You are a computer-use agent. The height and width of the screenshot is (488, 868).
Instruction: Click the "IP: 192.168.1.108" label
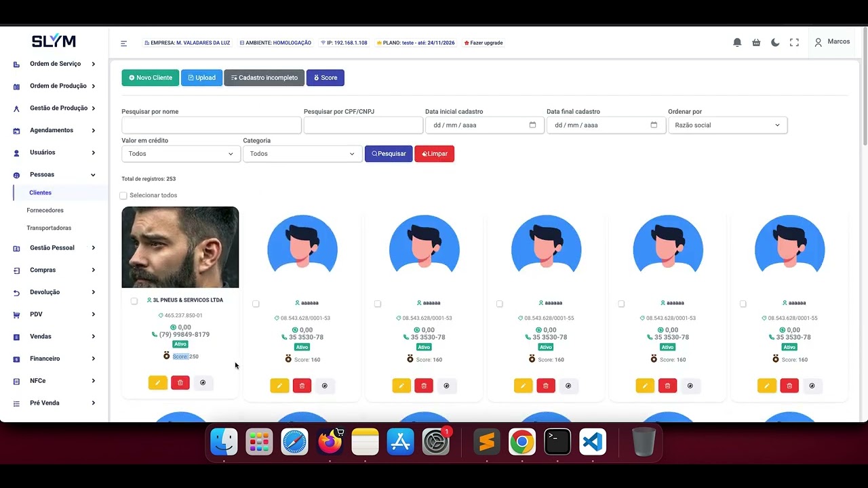point(344,43)
